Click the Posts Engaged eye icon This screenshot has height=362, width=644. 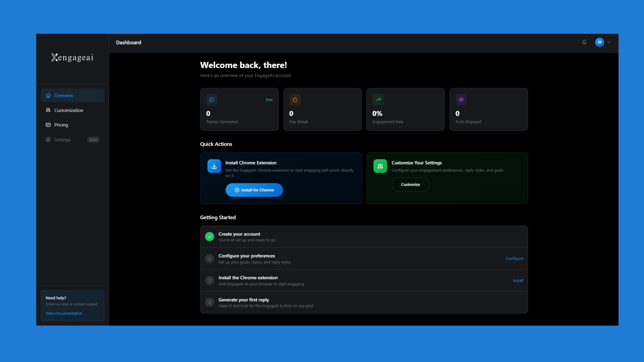(461, 100)
